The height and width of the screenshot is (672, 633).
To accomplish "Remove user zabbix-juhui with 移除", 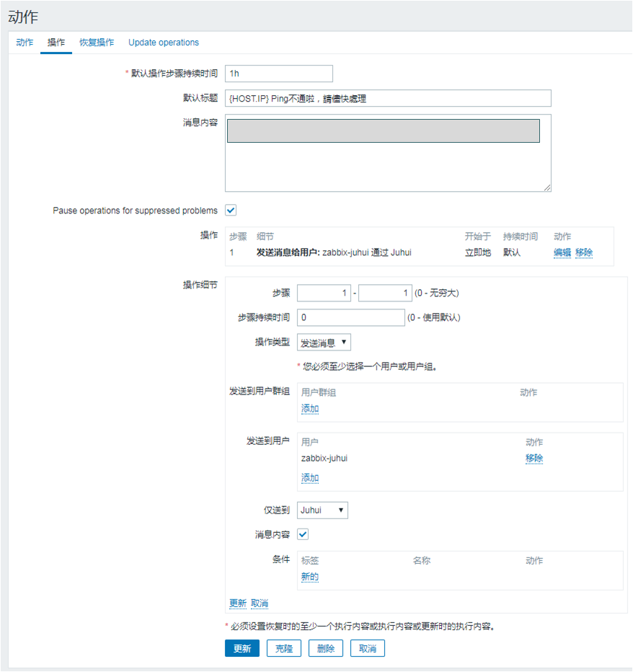I will click(x=534, y=459).
